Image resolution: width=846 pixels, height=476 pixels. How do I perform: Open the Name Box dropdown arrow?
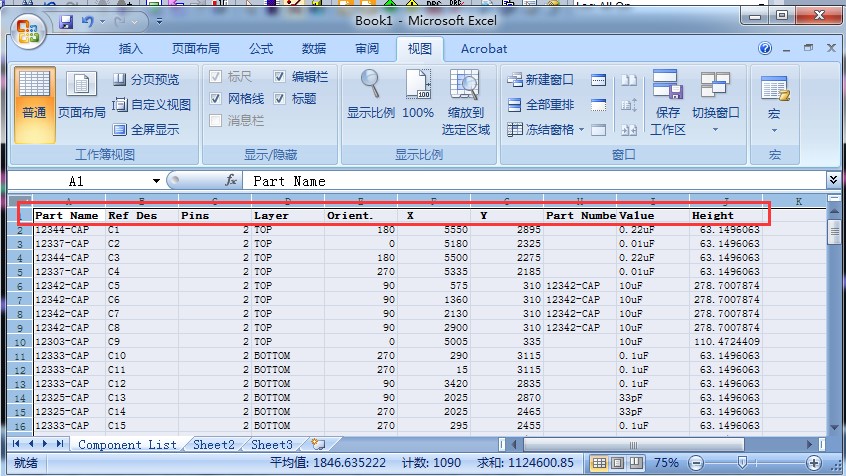(x=156, y=181)
